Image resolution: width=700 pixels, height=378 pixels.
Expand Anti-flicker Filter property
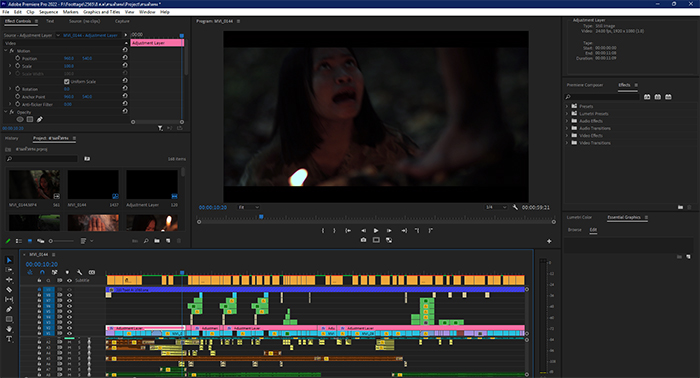pos(10,104)
